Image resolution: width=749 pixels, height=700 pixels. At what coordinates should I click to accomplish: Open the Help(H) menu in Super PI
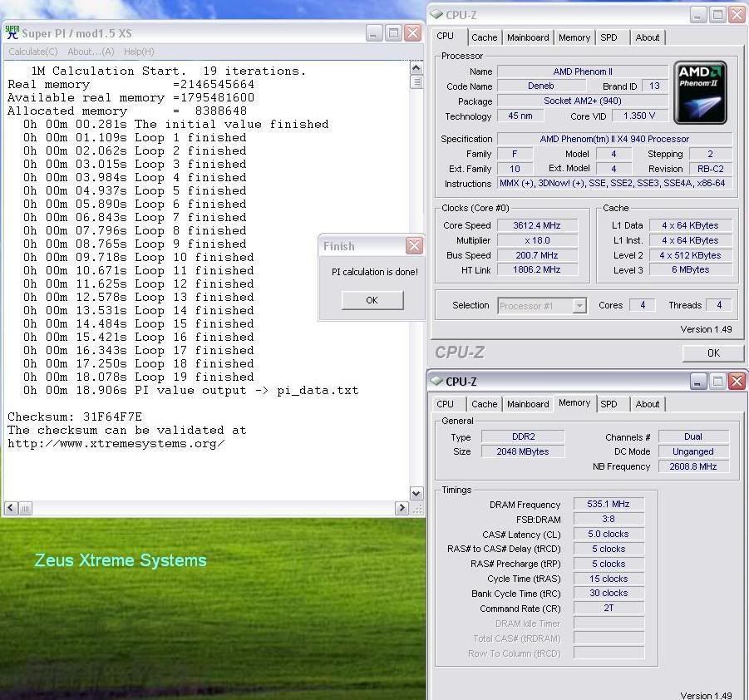coord(139,52)
